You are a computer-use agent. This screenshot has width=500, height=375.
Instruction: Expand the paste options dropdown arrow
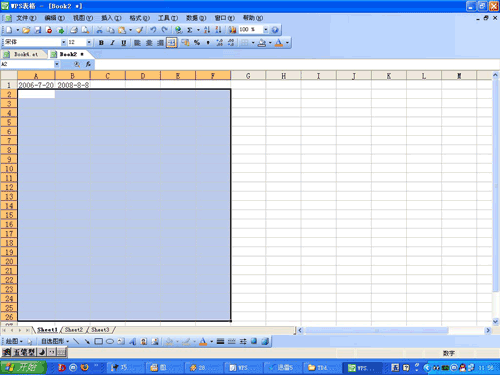(x=130, y=30)
